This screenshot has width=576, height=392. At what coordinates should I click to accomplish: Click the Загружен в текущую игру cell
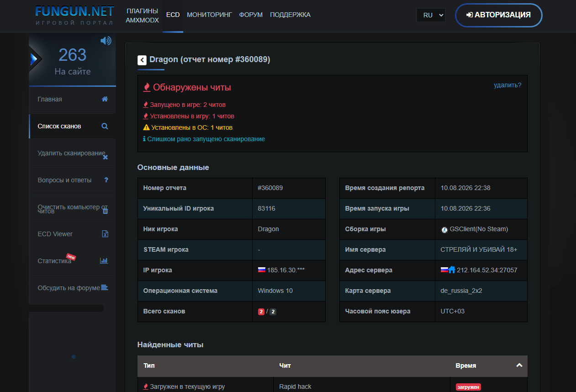[205, 385]
